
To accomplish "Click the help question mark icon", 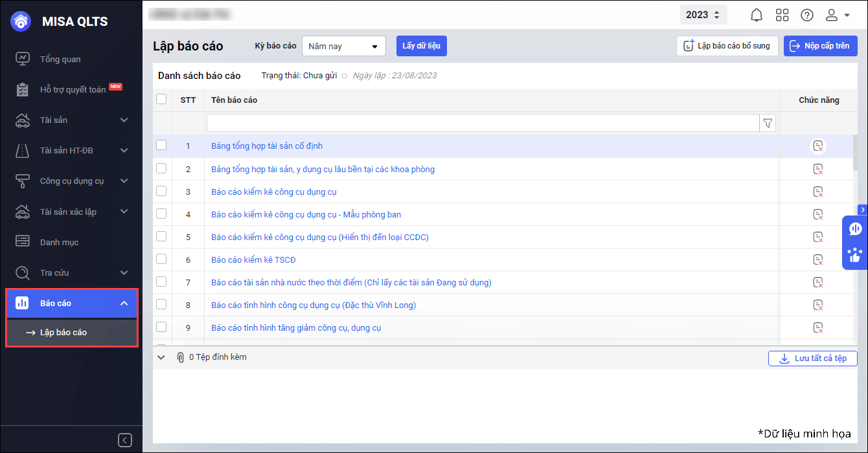I will [807, 15].
